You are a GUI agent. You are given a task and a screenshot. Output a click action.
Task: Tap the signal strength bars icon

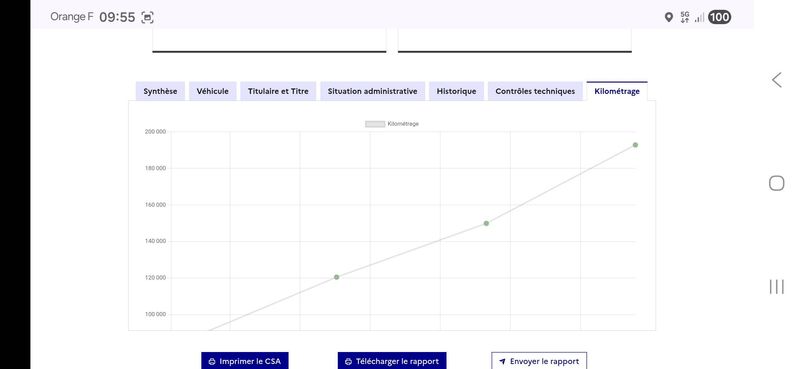699,18
